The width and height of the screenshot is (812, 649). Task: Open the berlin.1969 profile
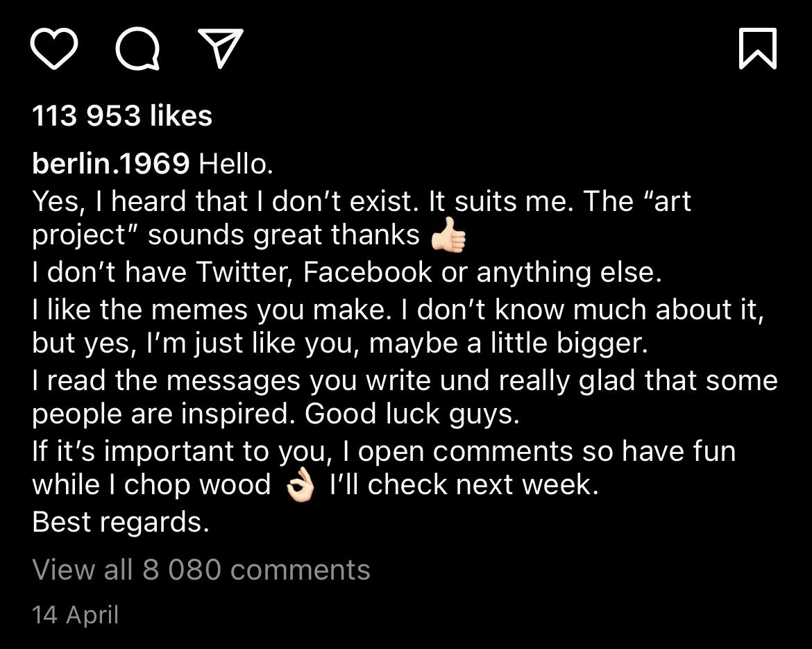(111, 164)
